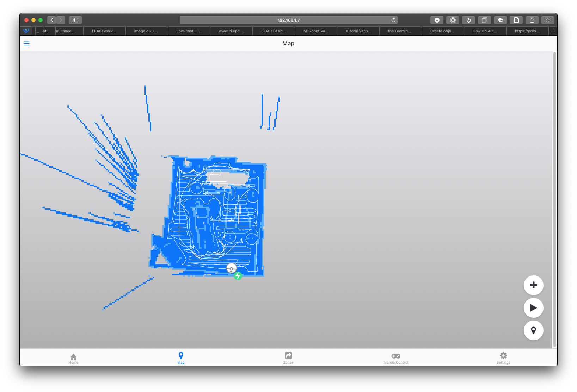Click the plus zoom button on map
The image size is (577, 392).
point(533,285)
